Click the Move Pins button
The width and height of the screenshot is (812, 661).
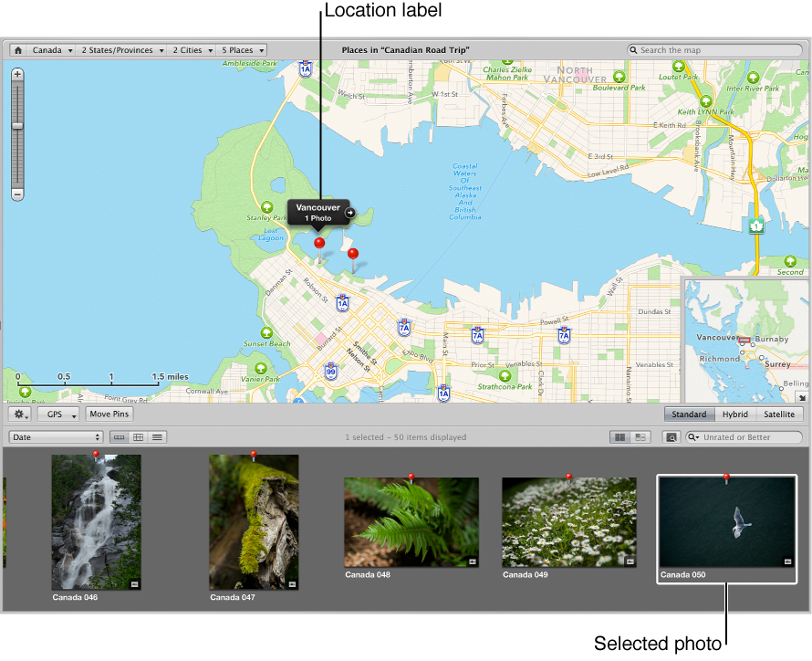109,414
